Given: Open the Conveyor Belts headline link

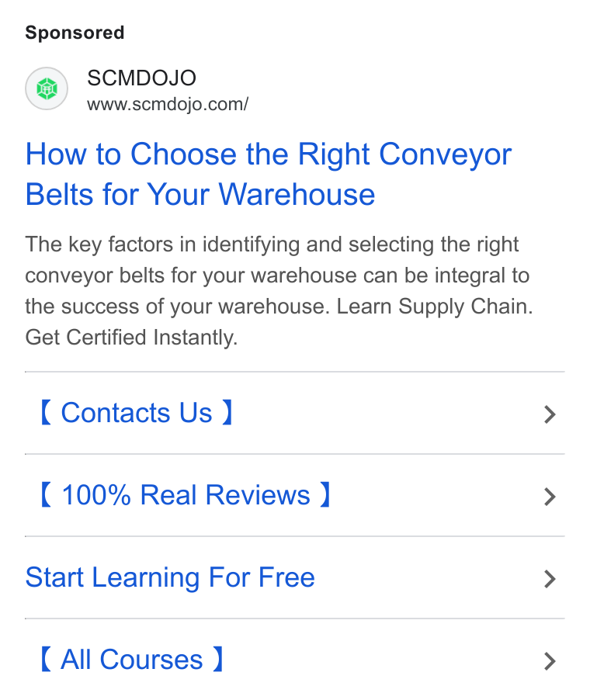Looking at the screenshot, I should pos(268,174).
